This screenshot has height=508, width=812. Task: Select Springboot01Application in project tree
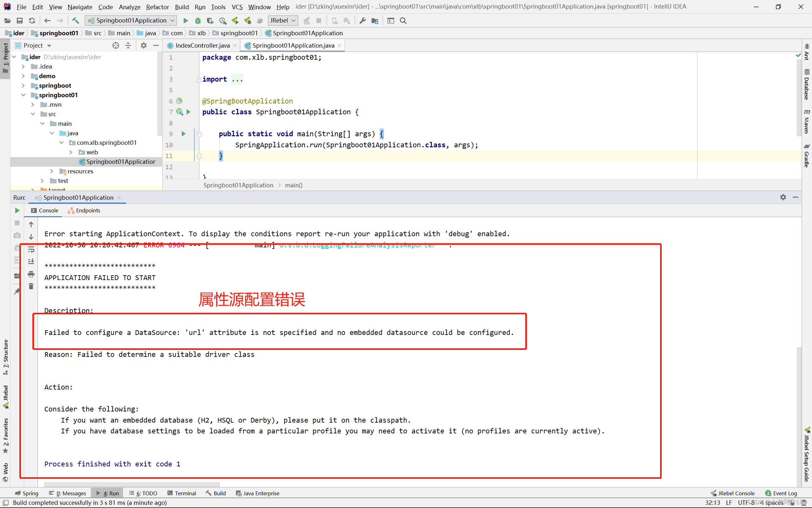[x=117, y=162]
